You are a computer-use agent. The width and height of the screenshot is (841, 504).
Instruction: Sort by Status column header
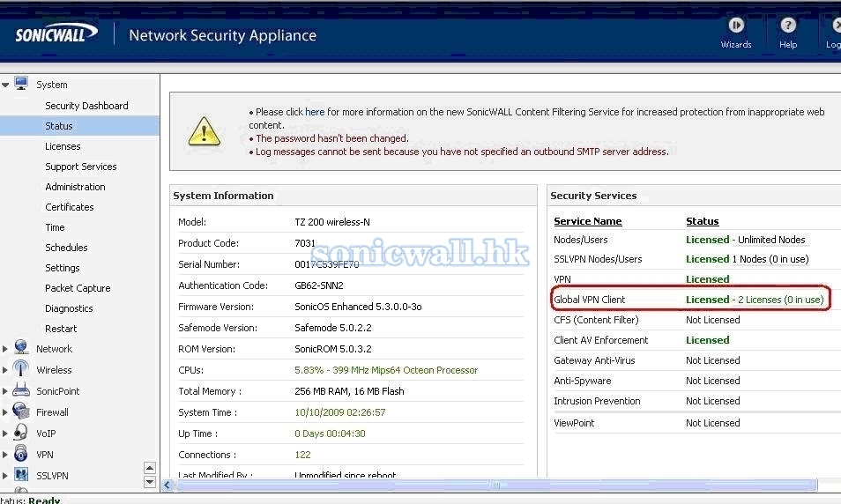702,221
